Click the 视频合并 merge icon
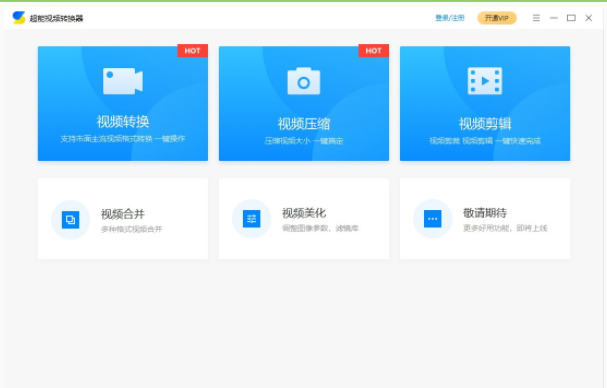The width and height of the screenshot is (607, 388). coord(70,220)
